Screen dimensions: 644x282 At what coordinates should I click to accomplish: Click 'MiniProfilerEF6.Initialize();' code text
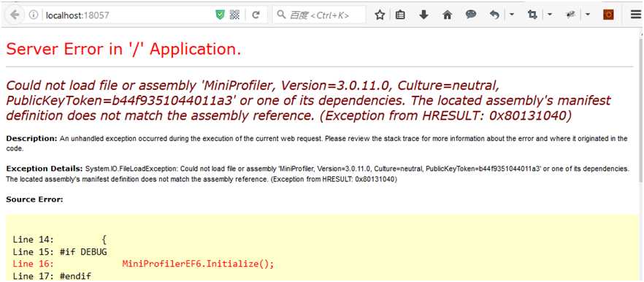tap(198, 264)
